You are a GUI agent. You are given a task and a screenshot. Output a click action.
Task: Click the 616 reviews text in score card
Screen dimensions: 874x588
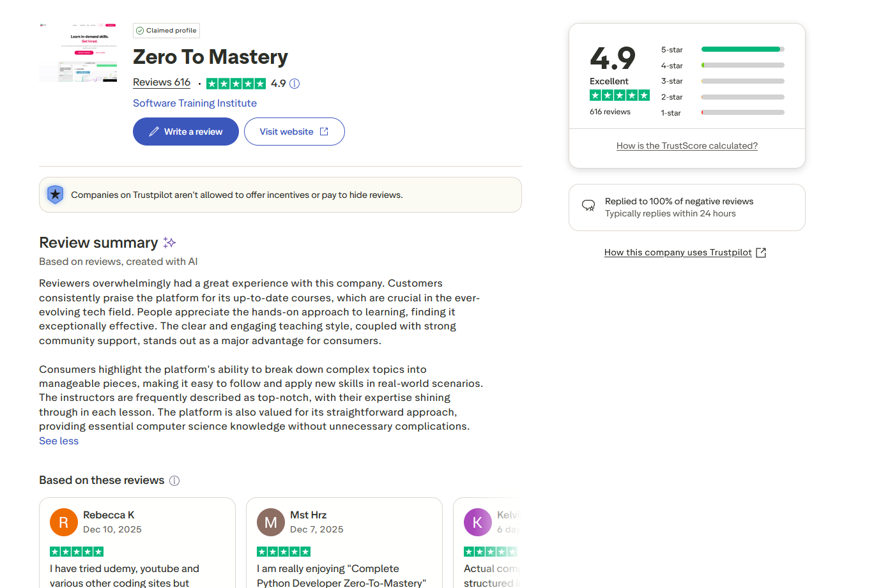(610, 112)
